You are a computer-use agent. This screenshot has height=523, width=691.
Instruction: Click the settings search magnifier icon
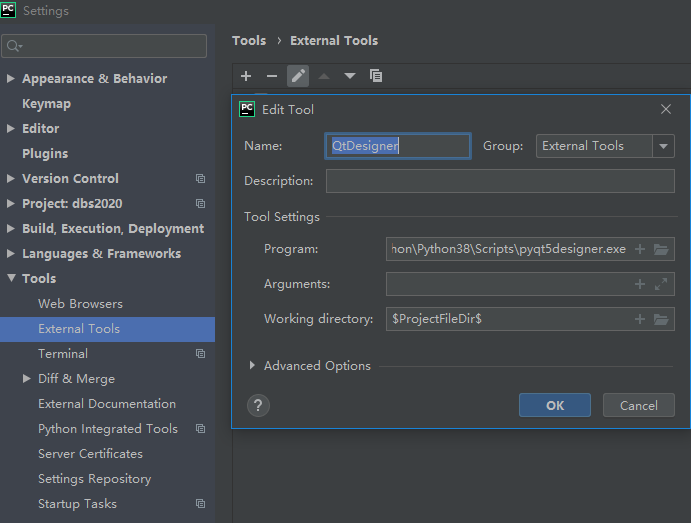[14, 46]
